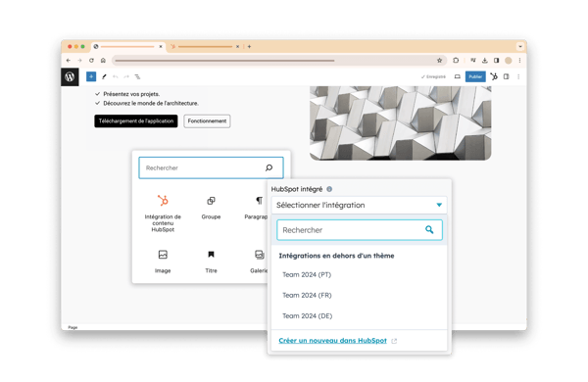
Task: Click the Page breadcrumb in footer
Action: click(73, 328)
